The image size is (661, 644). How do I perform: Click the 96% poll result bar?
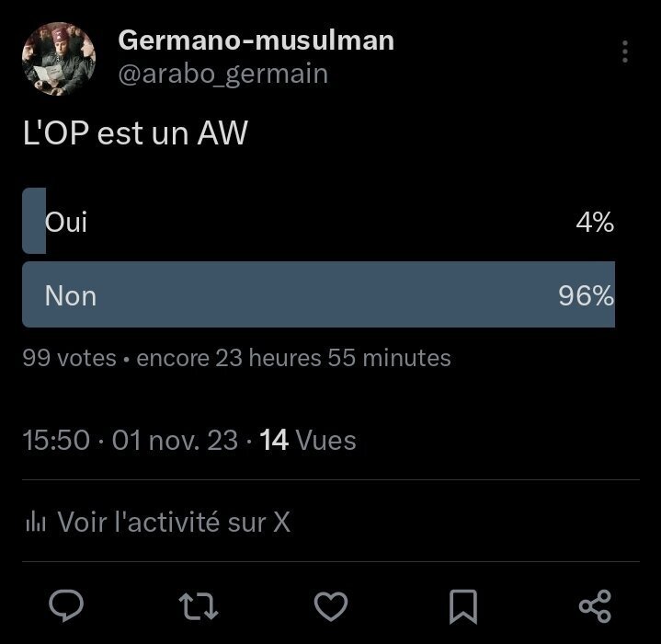[x=318, y=294]
